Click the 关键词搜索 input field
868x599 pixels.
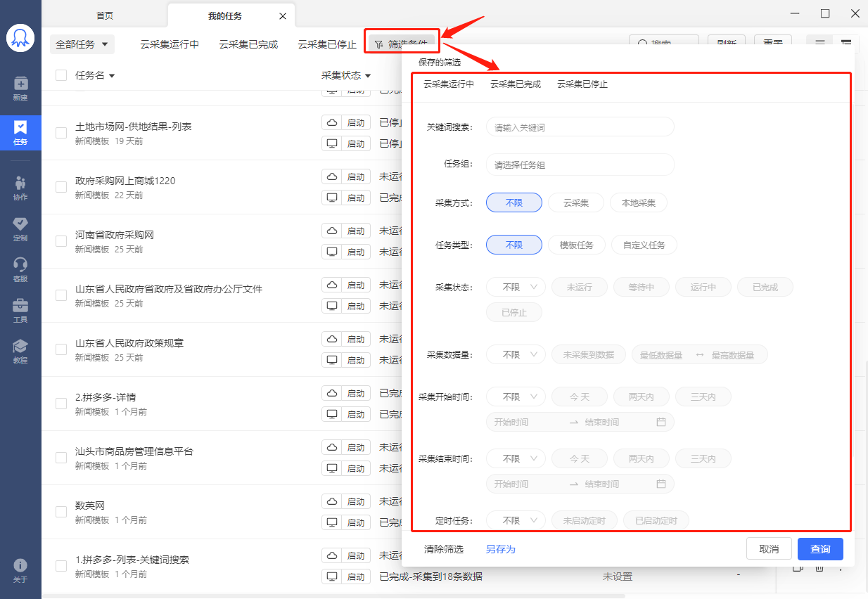pyautogui.click(x=580, y=127)
